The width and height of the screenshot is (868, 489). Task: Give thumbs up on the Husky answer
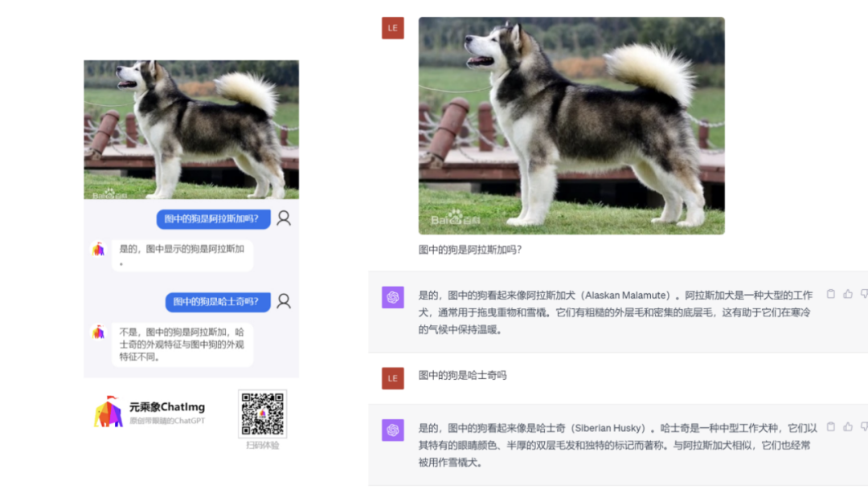click(847, 428)
